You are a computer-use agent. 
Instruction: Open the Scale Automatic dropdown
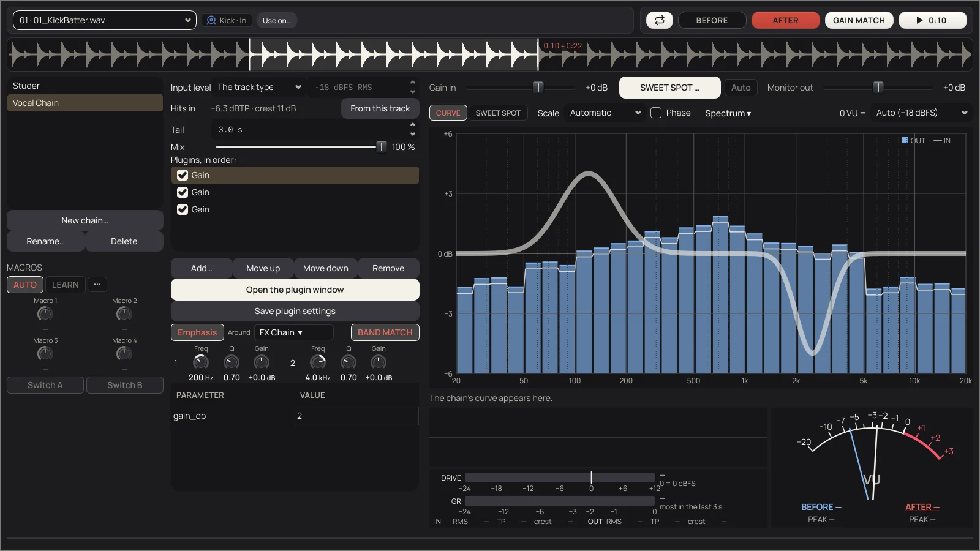605,113
